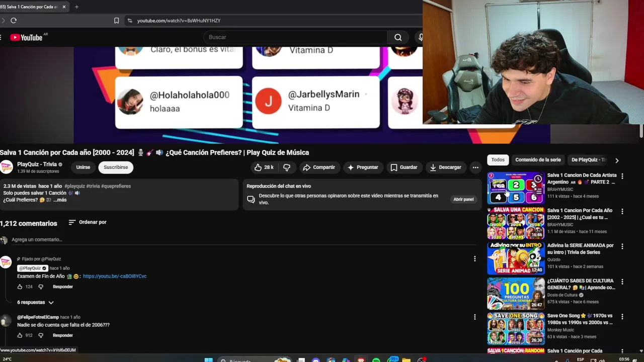This screenshot has width=644, height=362.
Task: Dislike the video
Action: pyautogui.click(x=287, y=167)
